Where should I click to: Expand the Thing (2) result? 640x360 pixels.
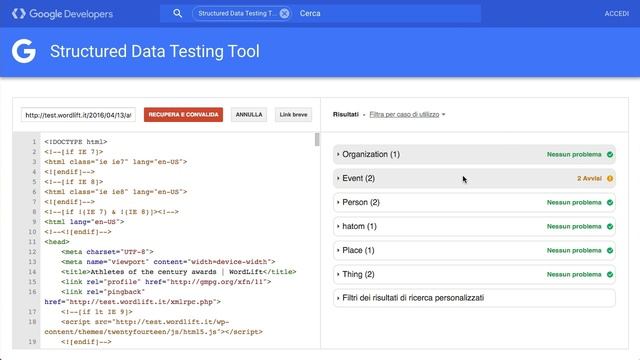474,274
